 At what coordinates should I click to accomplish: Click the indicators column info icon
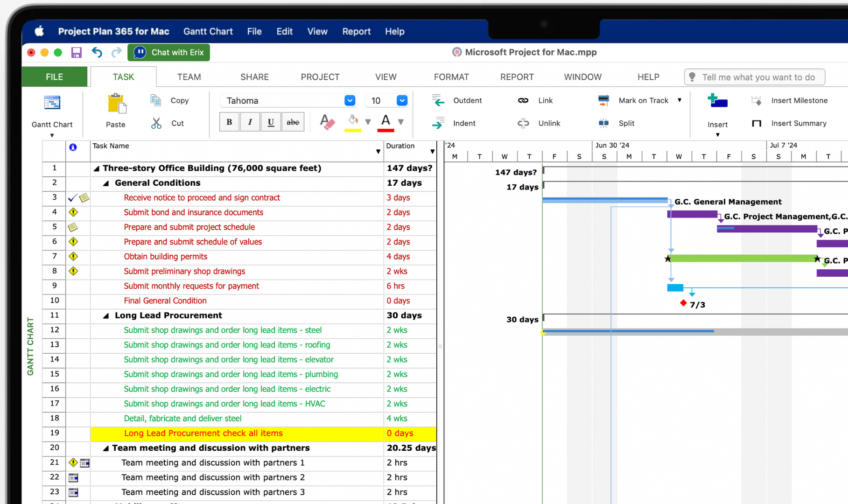click(73, 147)
